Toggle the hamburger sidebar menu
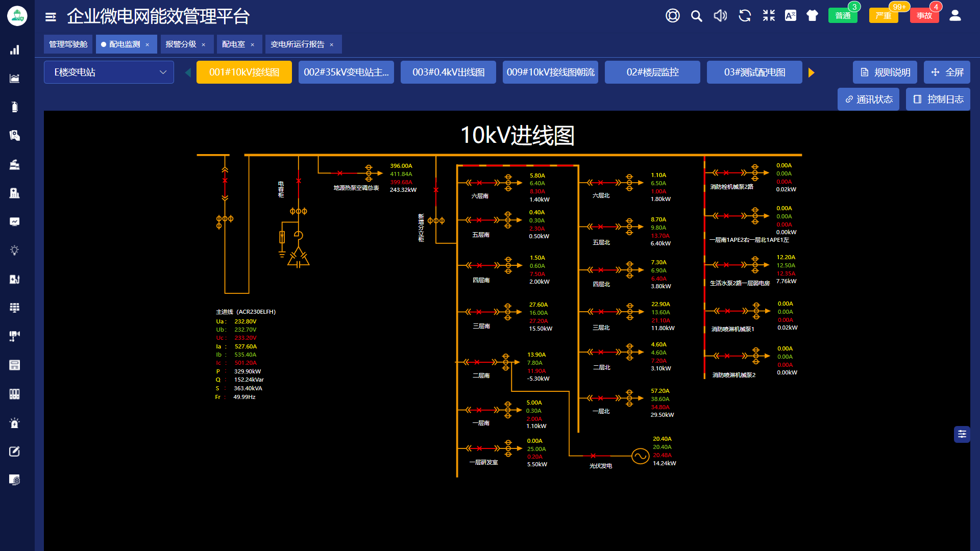This screenshot has width=980, height=551. point(51,17)
